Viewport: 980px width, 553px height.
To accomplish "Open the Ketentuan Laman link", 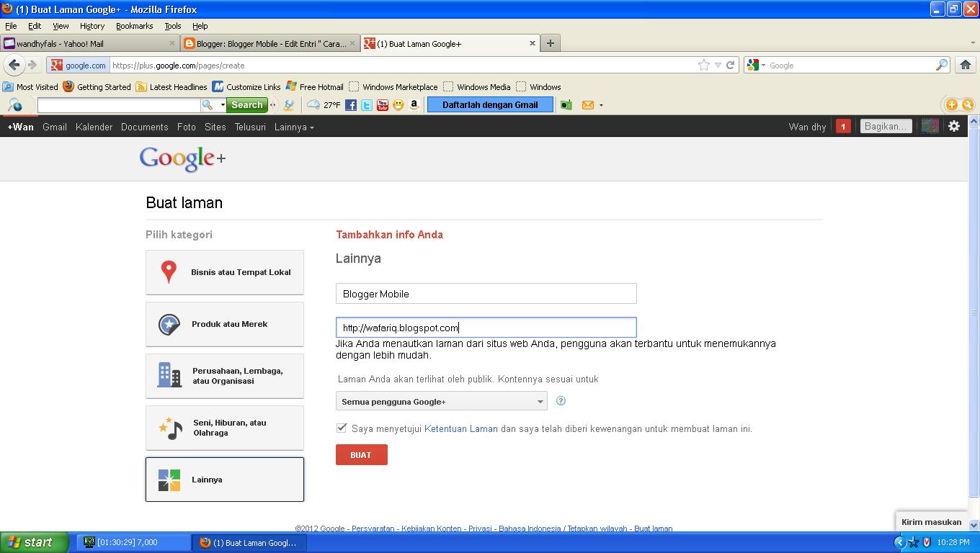I will tap(461, 428).
